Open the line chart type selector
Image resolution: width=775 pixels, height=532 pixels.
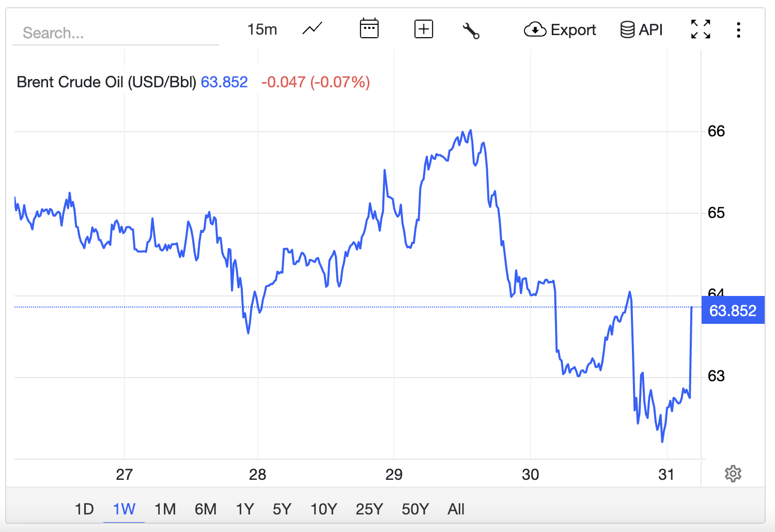click(x=312, y=29)
